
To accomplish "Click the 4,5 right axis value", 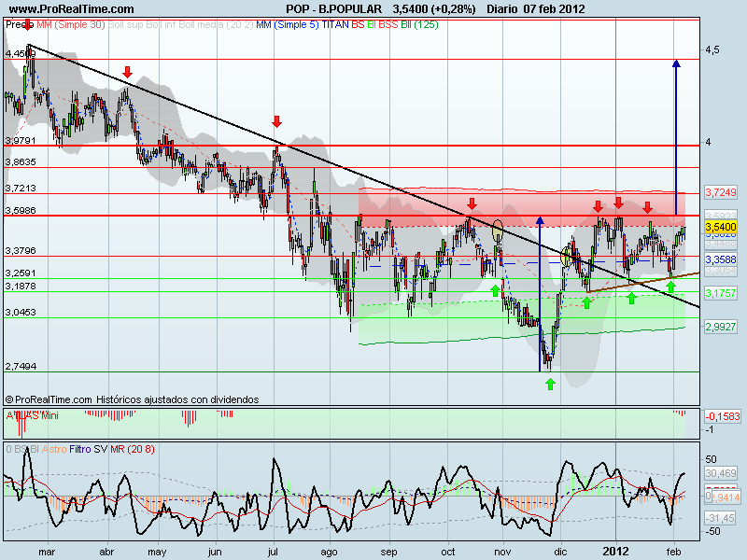I will tap(712, 50).
